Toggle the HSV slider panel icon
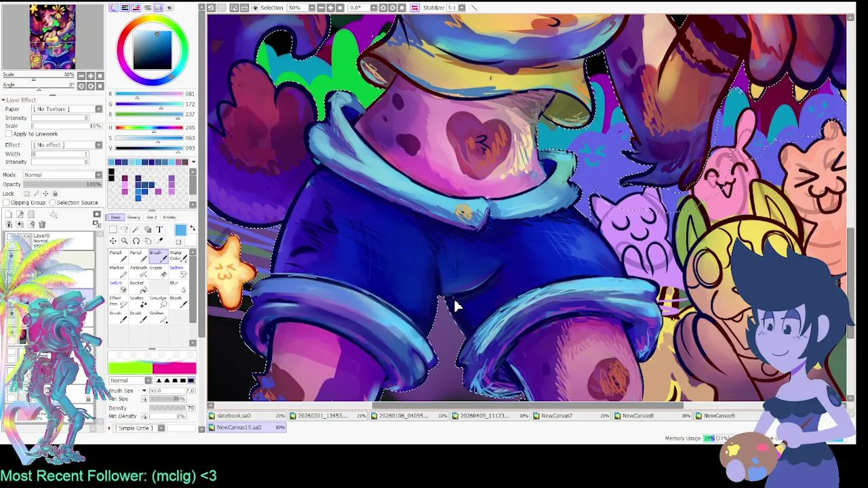Viewport: 868px width, 488px height. click(x=136, y=7)
